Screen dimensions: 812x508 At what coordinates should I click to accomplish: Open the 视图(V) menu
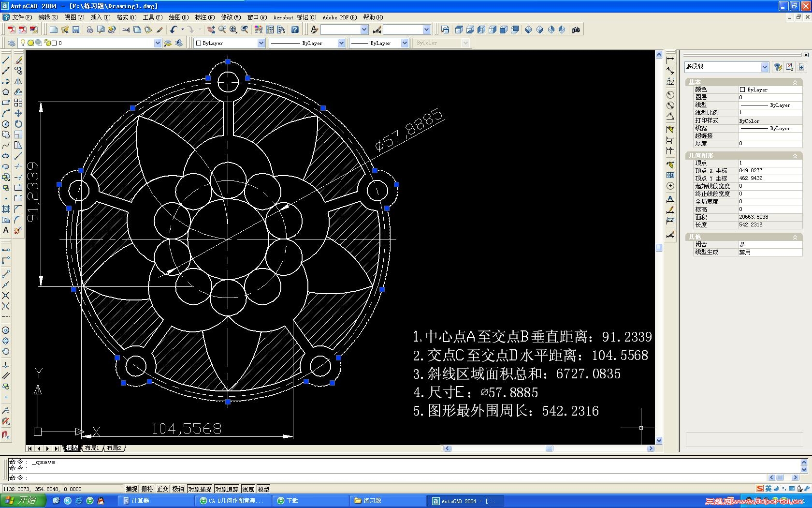(x=74, y=17)
